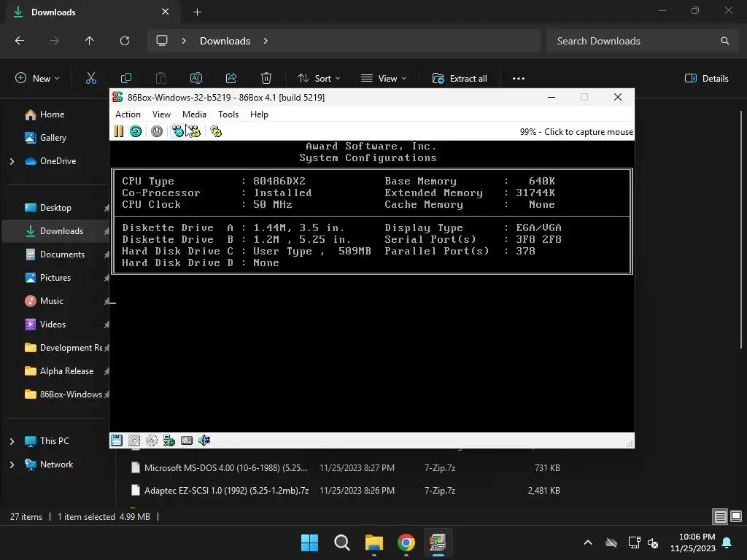Click Rename icon in Explorer toolbar
This screenshot has width=747, height=560.
click(x=196, y=78)
